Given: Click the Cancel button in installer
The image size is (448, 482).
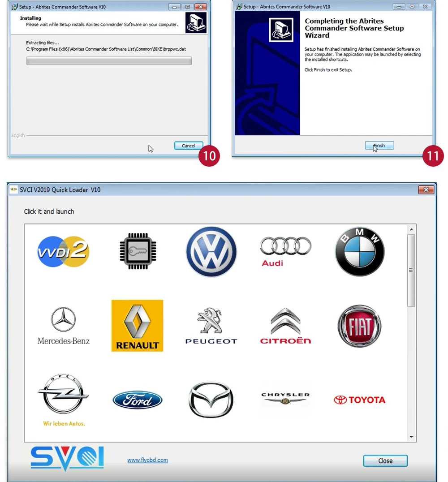Looking at the screenshot, I should pos(189,146).
